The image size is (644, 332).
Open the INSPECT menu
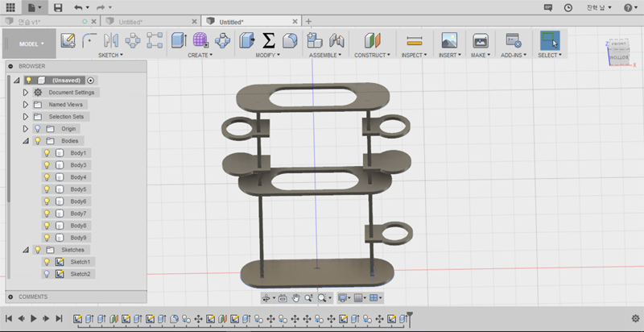click(x=414, y=55)
